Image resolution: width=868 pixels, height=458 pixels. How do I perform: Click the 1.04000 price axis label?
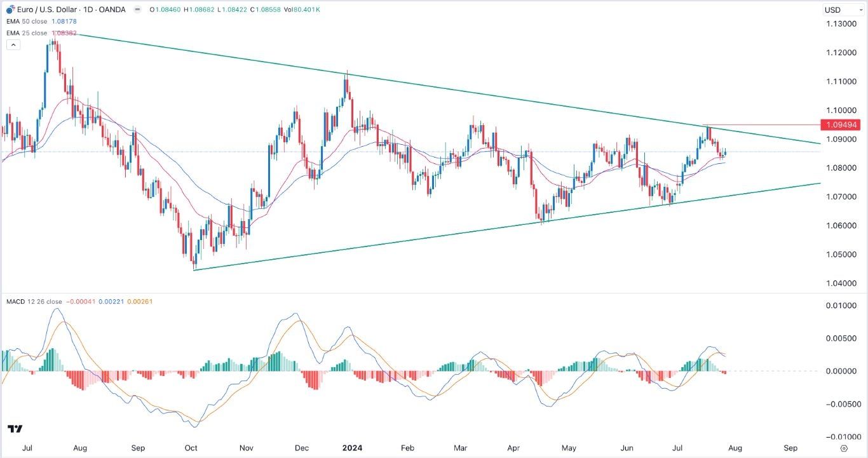click(840, 283)
